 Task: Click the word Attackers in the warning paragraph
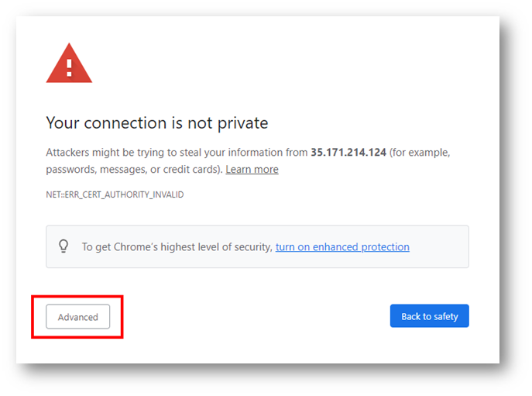click(67, 152)
